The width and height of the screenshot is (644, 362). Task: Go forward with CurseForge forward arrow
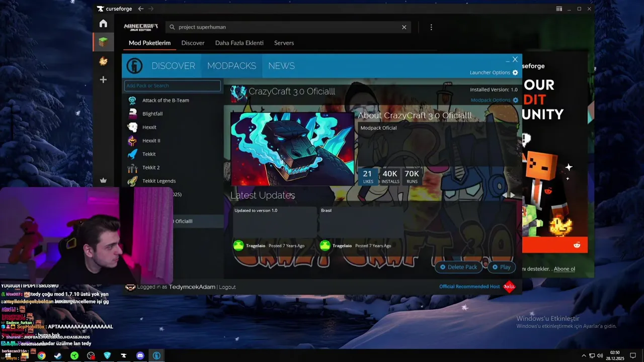[151, 9]
